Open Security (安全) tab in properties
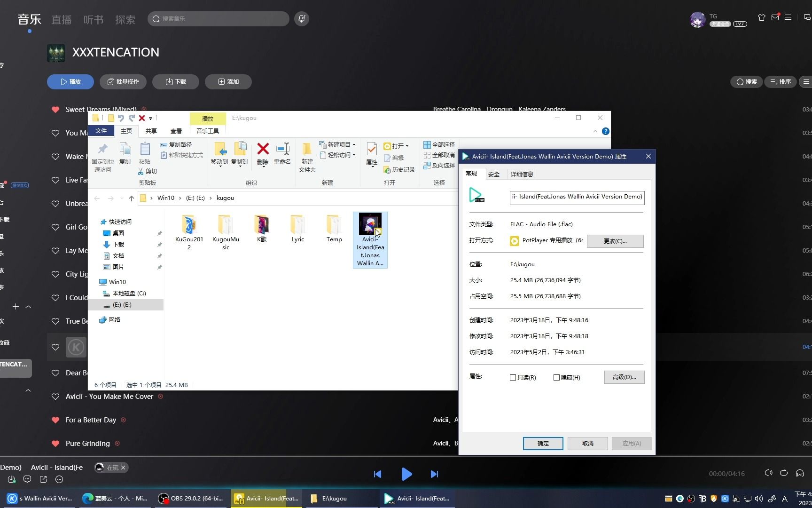Screen dimensions: 812x508 (x=494, y=175)
